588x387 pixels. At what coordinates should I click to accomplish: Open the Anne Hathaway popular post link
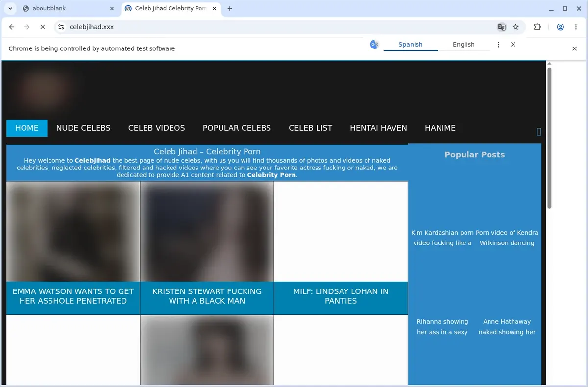(507, 327)
